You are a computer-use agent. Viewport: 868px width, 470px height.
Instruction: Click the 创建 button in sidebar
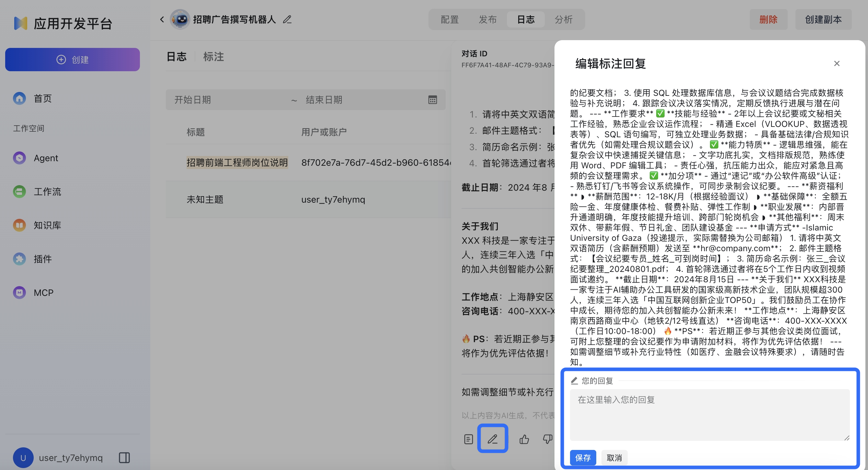(x=73, y=60)
